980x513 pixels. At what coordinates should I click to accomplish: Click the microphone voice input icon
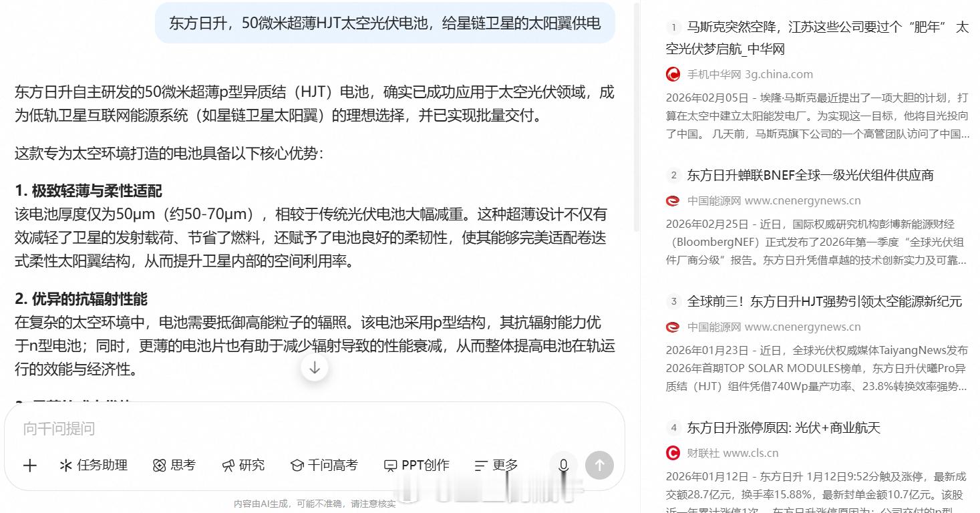click(563, 466)
